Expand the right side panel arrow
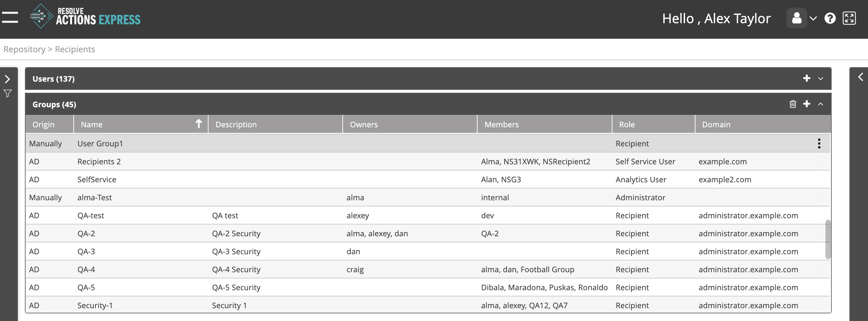This screenshot has height=321, width=868. pos(860,77)
